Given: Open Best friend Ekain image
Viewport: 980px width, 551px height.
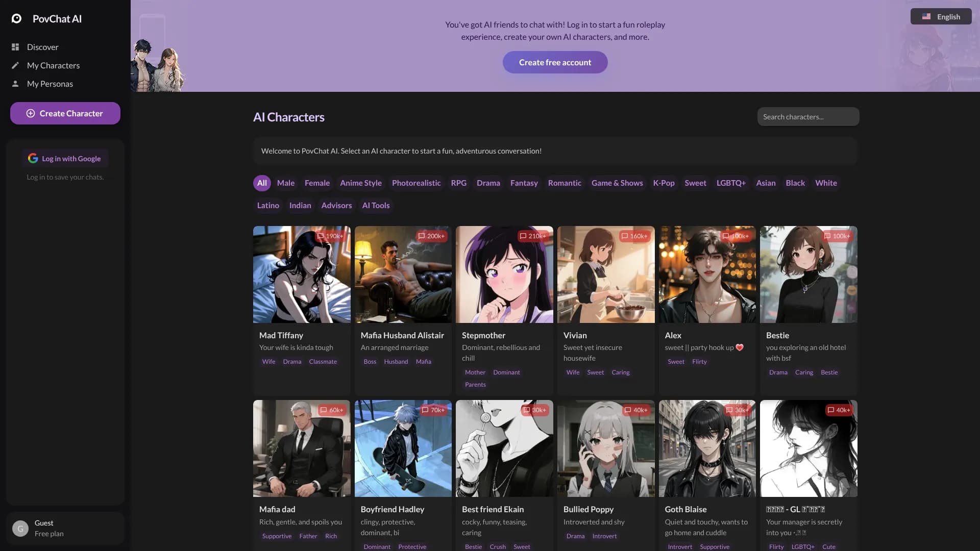Looking at the screenshot, I should [x=504, y=448].
